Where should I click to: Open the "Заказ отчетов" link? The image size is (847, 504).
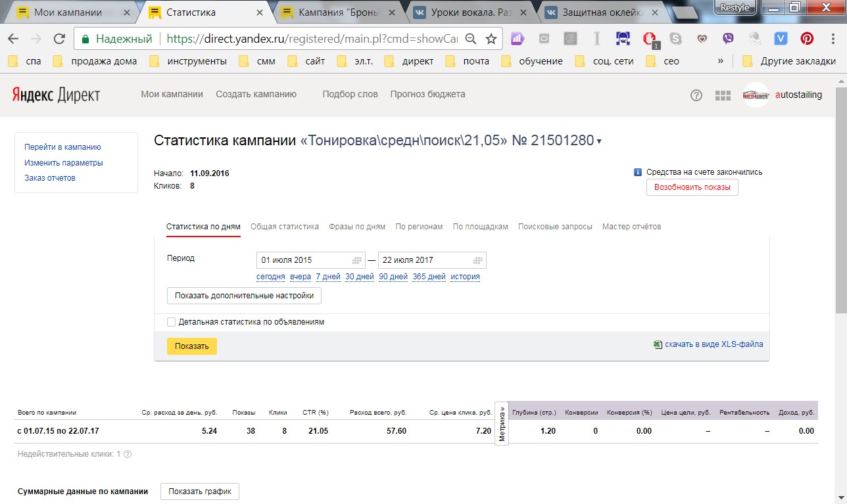point(50,178)
